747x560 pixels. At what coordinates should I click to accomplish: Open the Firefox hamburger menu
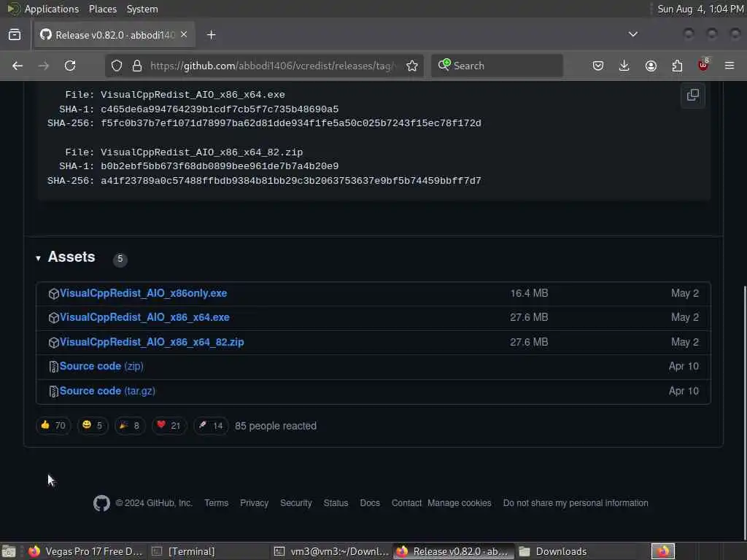(729, 66)
